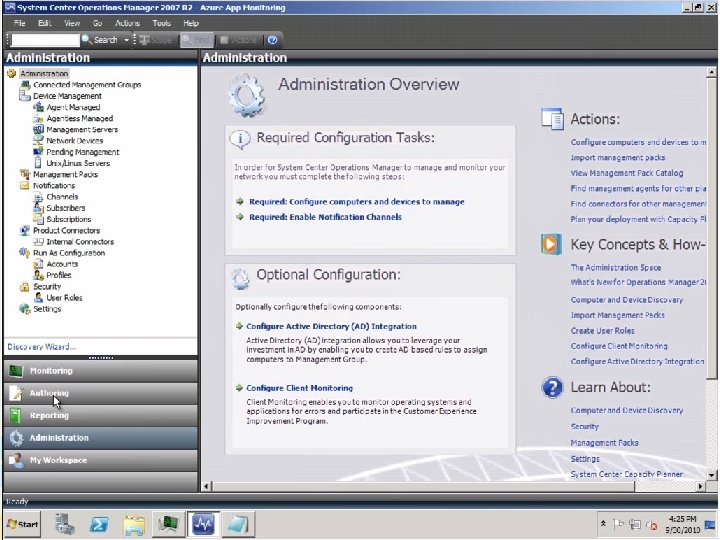
Task: Click the Search magnifier icon in toolbar
Action: point(86,40)
